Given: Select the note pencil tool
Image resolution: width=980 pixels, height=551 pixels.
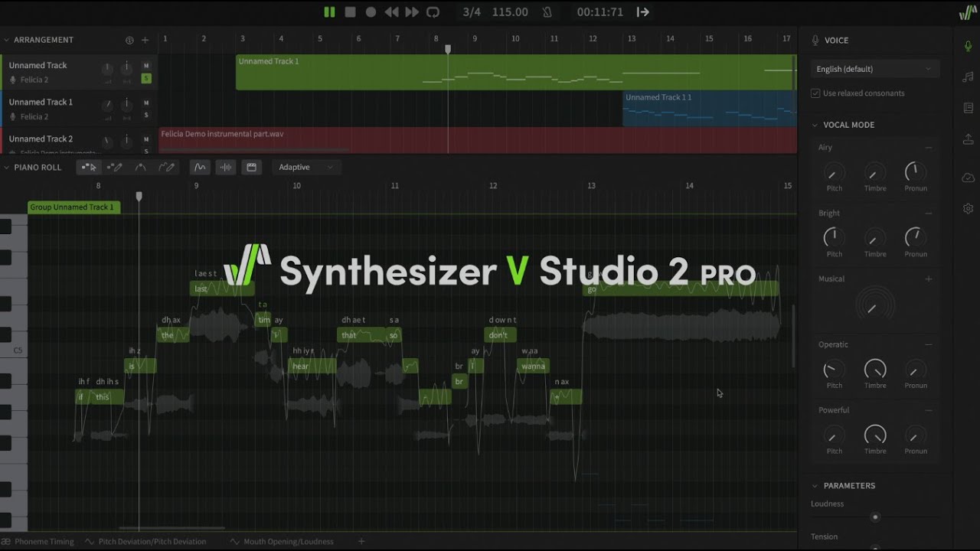Looking at the screenshot, I should pos(116,167).
